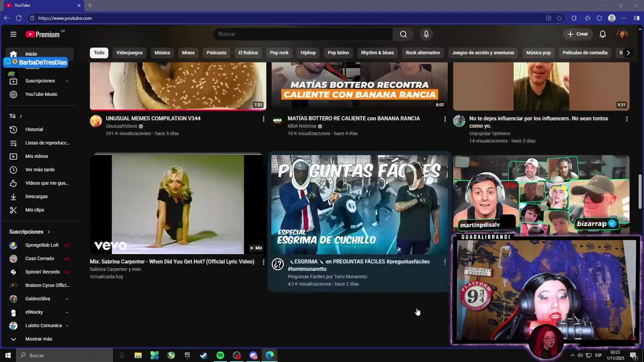Viewport: 644px width, 362px height.
Task: Open the browser favorites list icon
Action: 587,18
